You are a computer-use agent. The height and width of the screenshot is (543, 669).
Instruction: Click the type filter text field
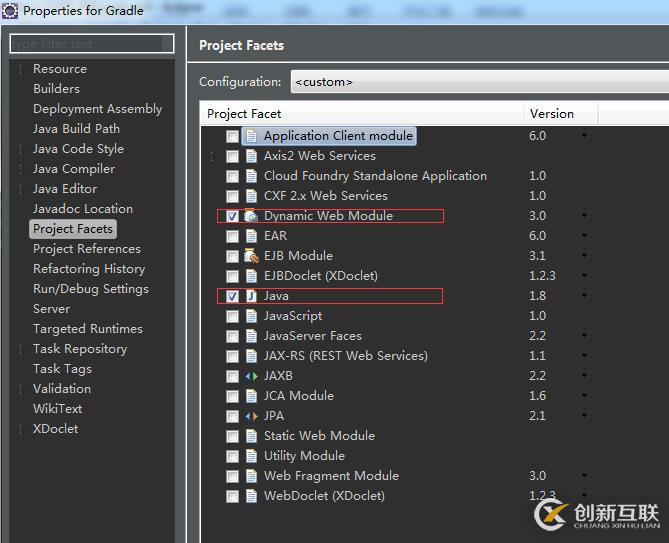92,44
